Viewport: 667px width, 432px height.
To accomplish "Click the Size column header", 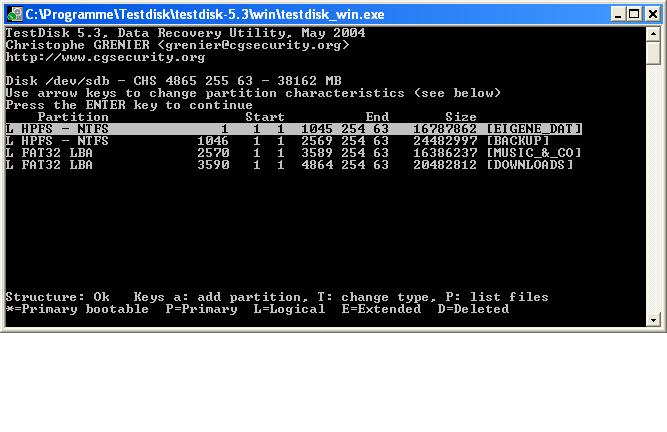I will click(x=461, y=117).
